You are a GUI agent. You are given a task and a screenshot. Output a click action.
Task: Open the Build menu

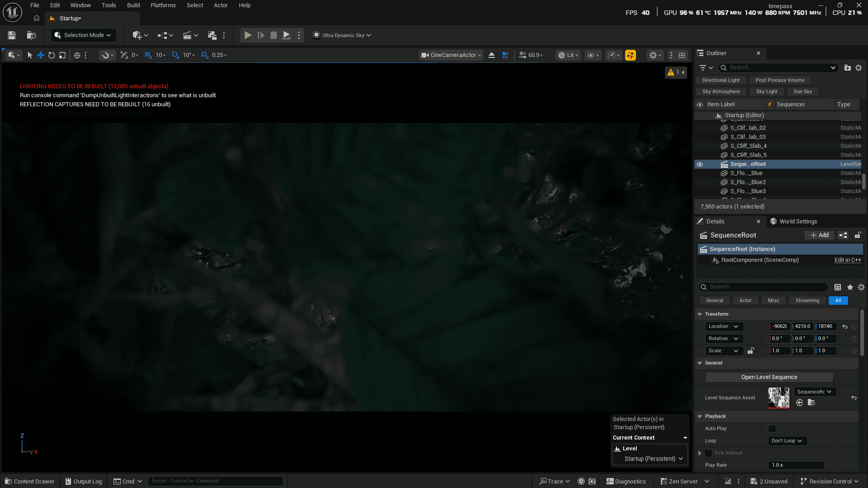pos(133,5)
